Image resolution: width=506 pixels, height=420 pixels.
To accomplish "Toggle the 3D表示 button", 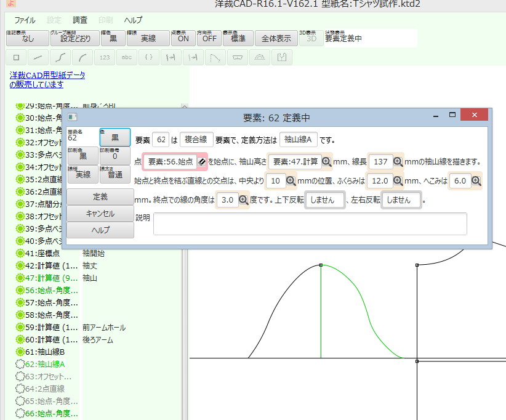I will (x=311, y=38).
